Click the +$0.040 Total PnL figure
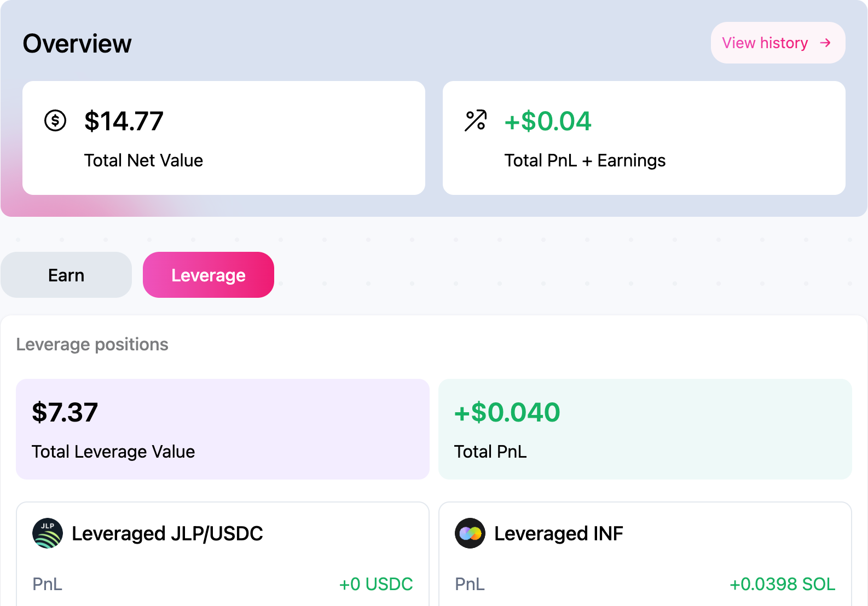The height and width of the screenshot is (606, 868). [x=507, y=412]
